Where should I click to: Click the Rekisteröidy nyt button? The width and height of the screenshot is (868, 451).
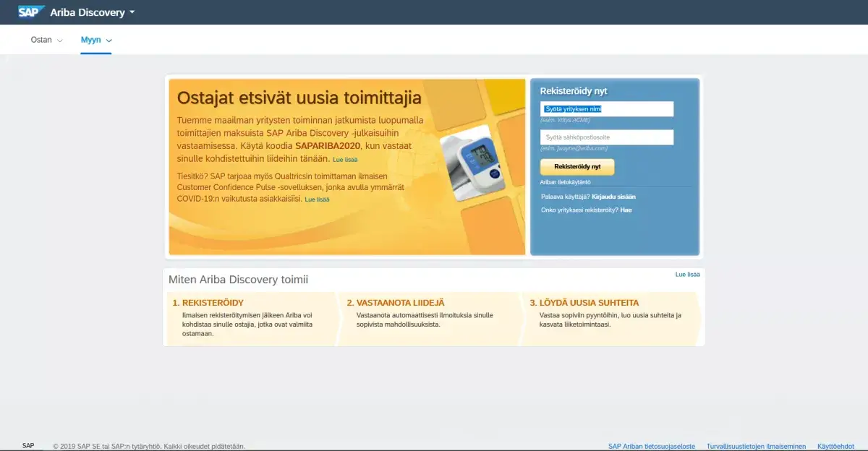coord(577,167)
